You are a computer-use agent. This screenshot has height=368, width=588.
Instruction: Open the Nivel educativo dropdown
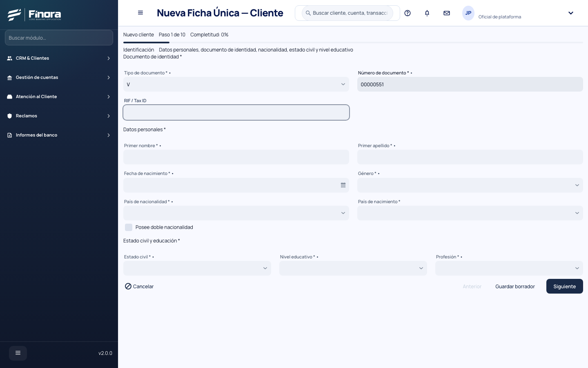[353, 268]
